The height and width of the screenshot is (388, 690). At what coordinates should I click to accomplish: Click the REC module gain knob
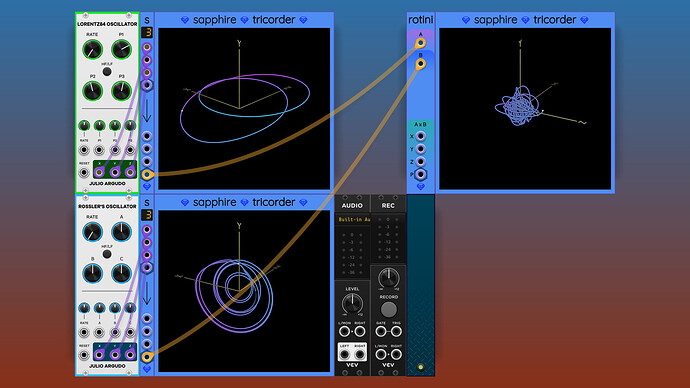click(389, 278)
